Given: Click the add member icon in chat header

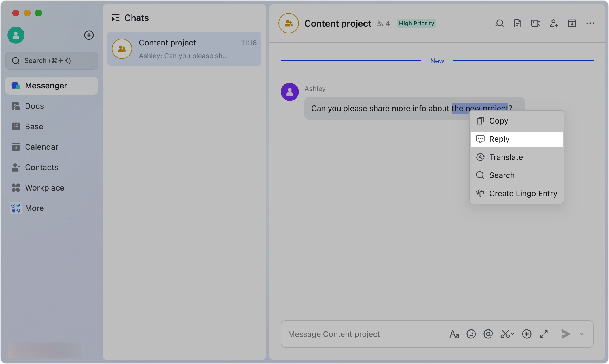Looking at the screenshot, I should point(554,23).
